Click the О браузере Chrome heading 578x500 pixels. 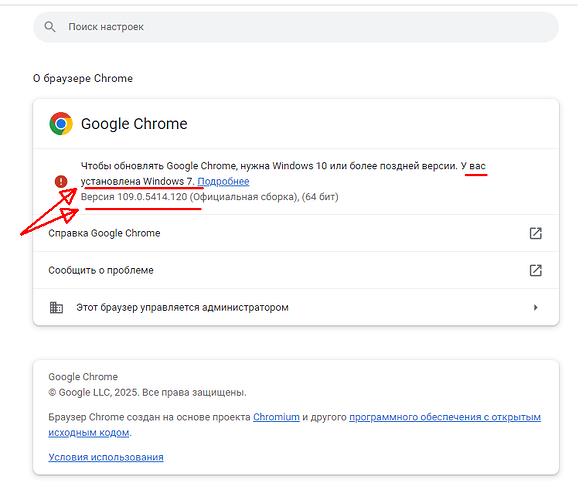(83, 78)
